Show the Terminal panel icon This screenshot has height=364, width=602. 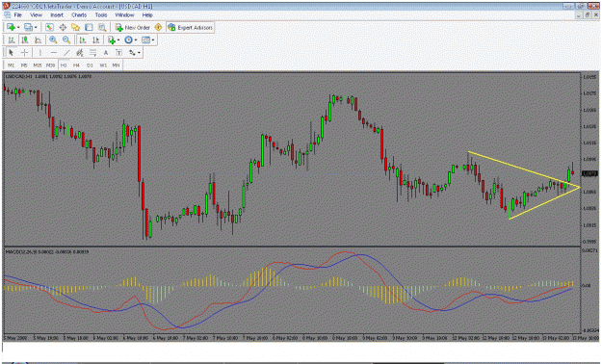tap(89, 27)
